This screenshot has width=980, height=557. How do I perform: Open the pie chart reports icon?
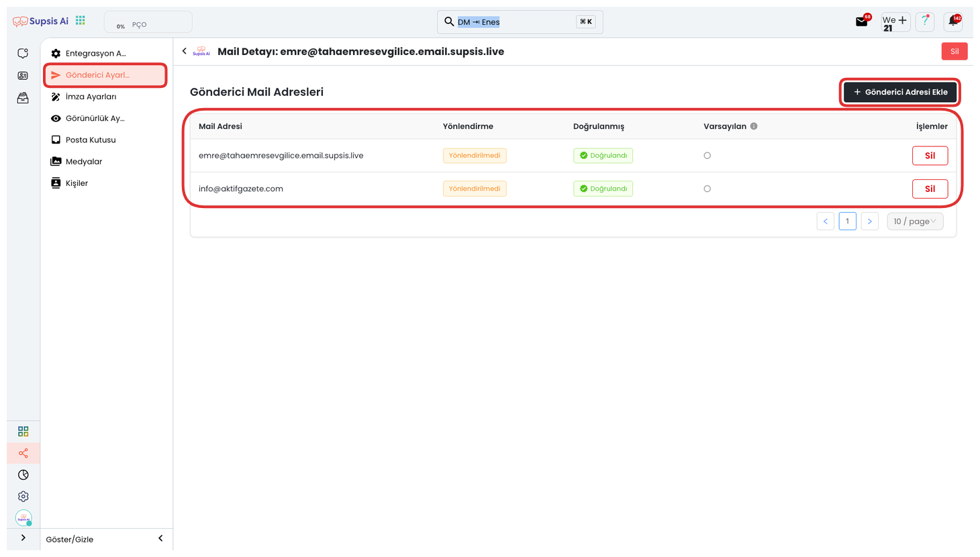[x=23, y=475]
